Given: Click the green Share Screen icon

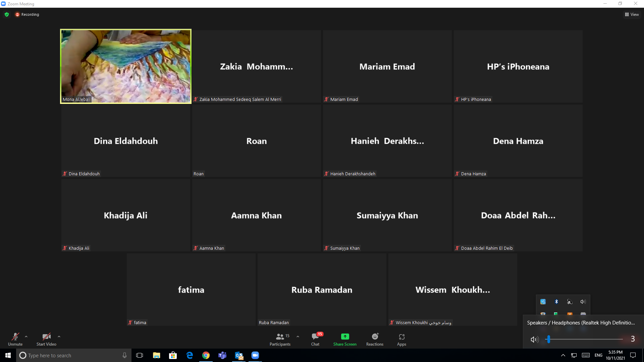Looking at the screenshot, I should (345, 337).
